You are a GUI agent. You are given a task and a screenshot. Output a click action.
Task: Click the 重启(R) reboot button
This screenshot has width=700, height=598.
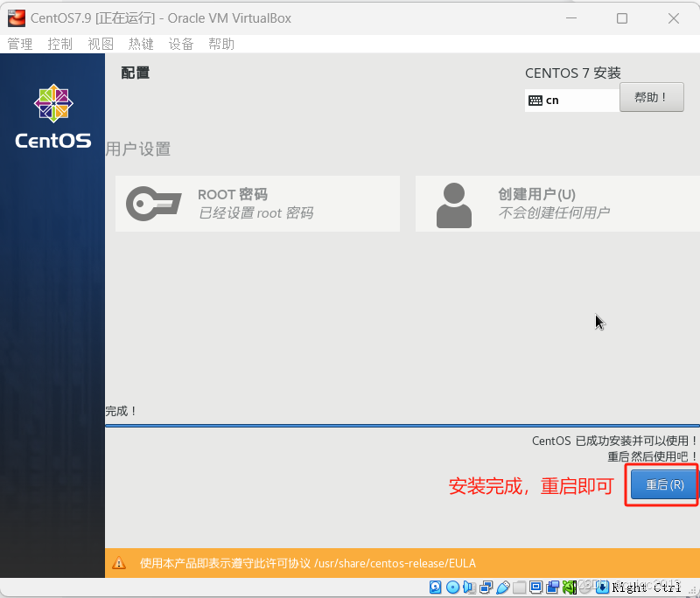[x=664, y=484]
